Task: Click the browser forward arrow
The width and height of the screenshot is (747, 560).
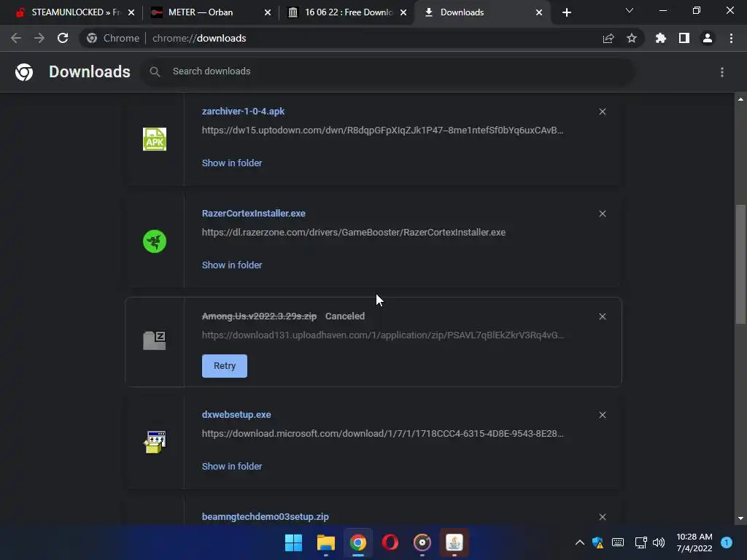Action: [39, 38]
